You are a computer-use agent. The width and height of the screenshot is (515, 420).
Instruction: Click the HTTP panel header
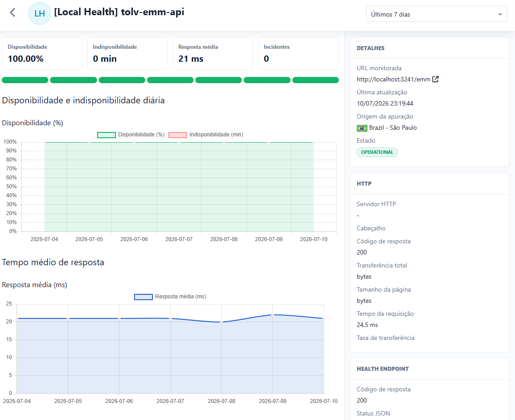430,184
